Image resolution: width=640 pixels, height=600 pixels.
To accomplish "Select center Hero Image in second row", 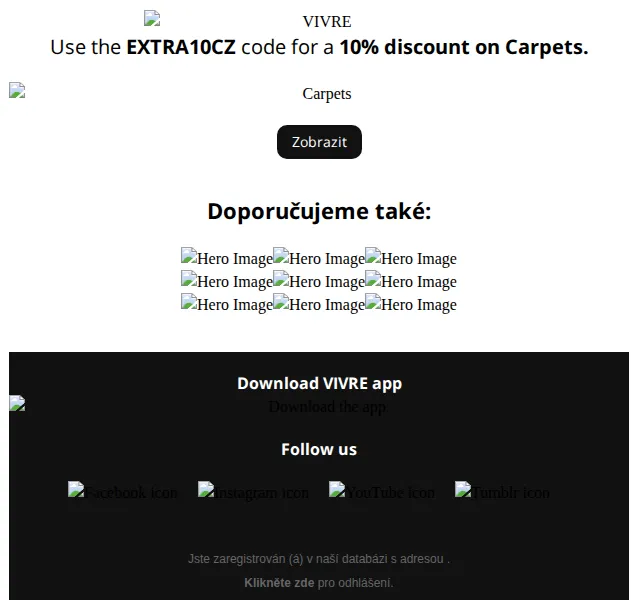I will click(x=319, y=281).
